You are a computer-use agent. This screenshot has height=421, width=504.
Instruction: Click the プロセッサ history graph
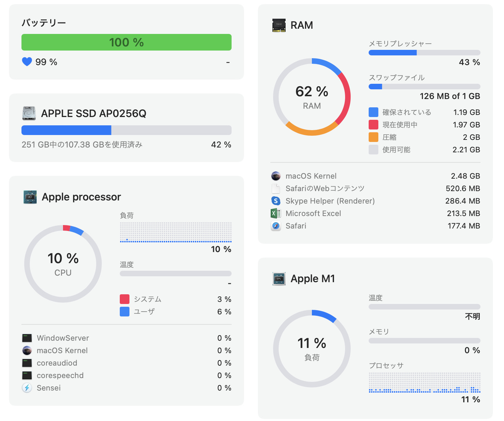point(424,383)
